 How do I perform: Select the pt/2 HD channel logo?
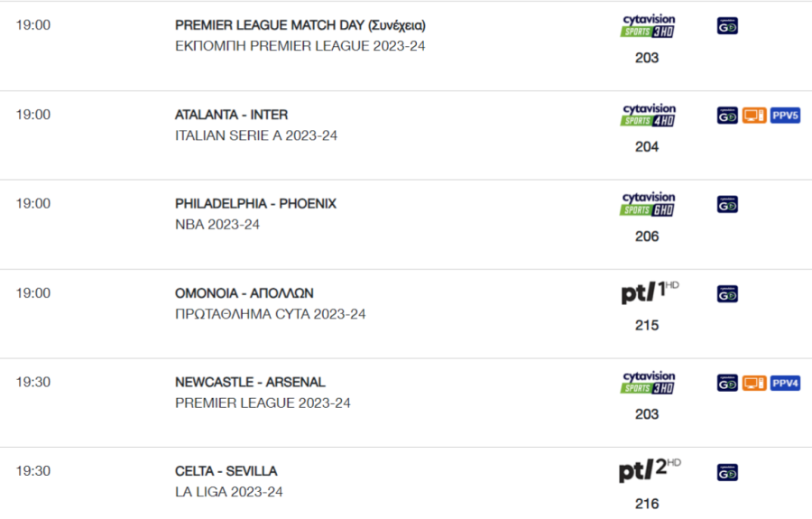click(650, 470)
